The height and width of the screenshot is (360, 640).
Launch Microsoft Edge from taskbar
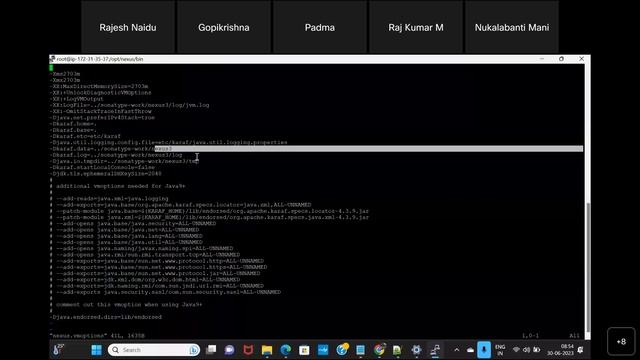(x=286, y=350)
